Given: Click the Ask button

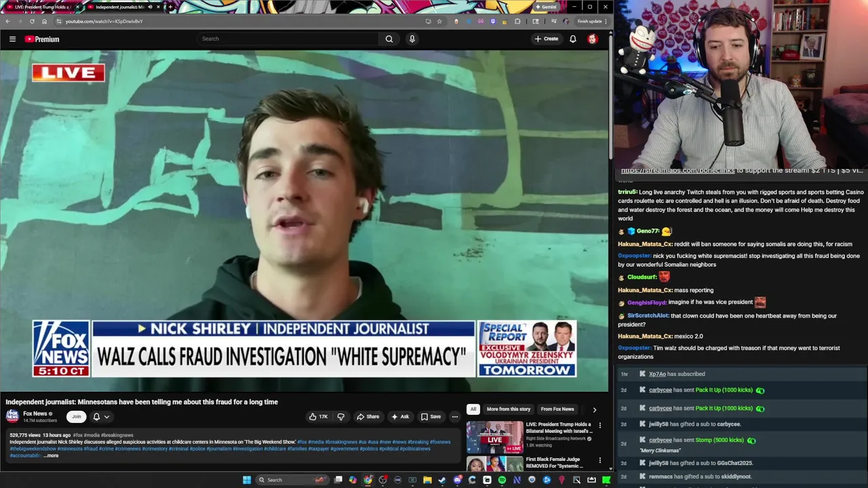Looking at the screenshot, I should [x=400, y=417].
